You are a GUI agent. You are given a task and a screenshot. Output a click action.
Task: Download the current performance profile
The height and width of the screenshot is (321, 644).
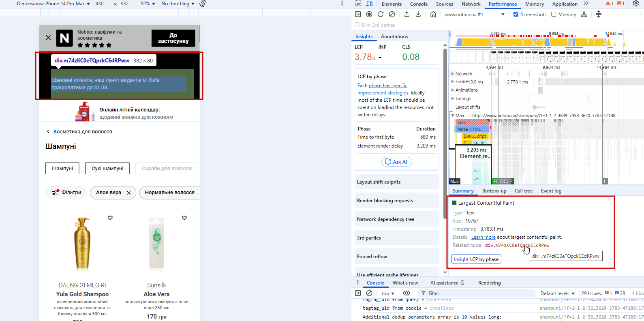coord(418,14)
